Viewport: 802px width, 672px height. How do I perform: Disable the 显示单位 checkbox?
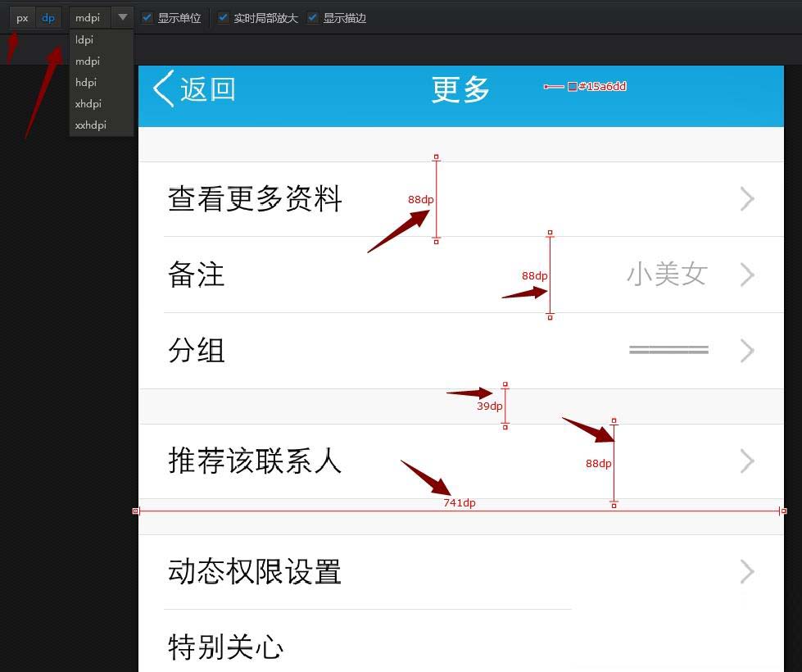point(147,17)
